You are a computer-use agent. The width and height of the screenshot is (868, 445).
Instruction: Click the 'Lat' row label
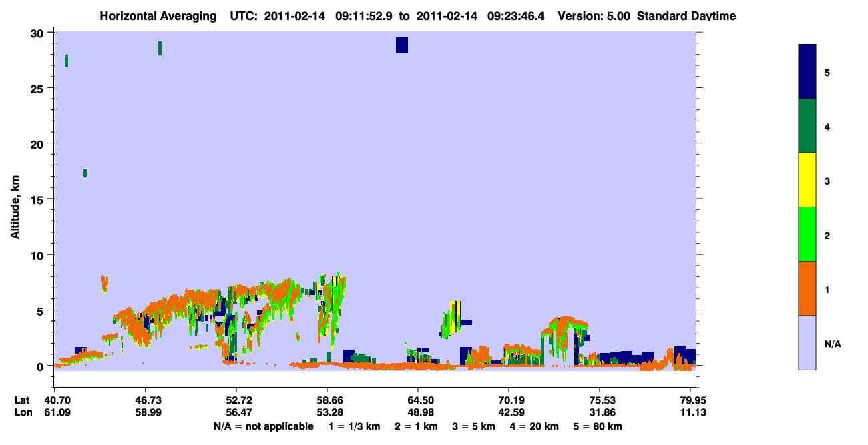(21, 400)
